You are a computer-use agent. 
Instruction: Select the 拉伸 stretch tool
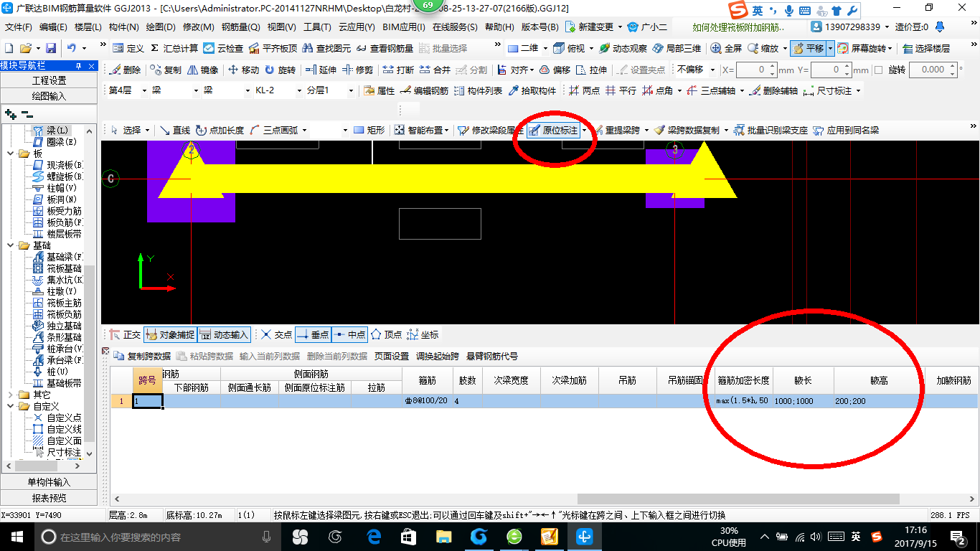point(591,70)
